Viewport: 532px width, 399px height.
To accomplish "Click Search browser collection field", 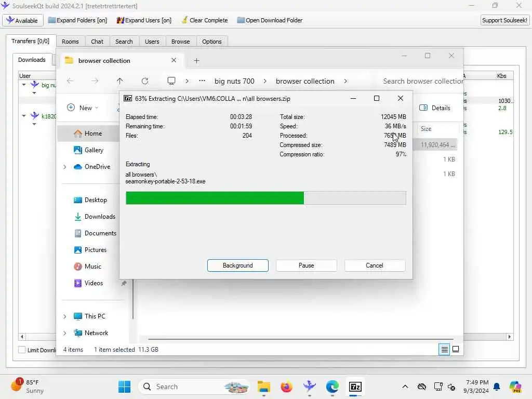I will click(x=421, y=81).
